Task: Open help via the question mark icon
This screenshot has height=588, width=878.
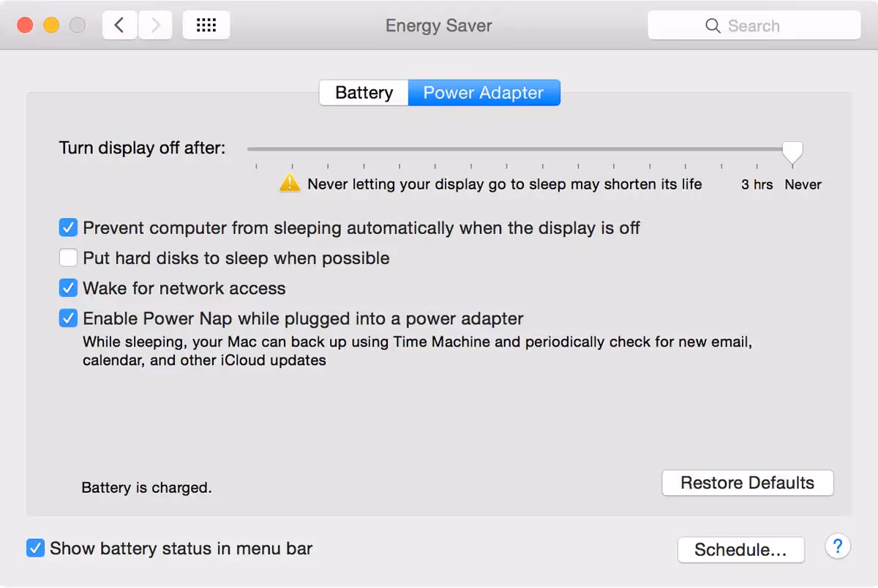Action: point(838,546)
